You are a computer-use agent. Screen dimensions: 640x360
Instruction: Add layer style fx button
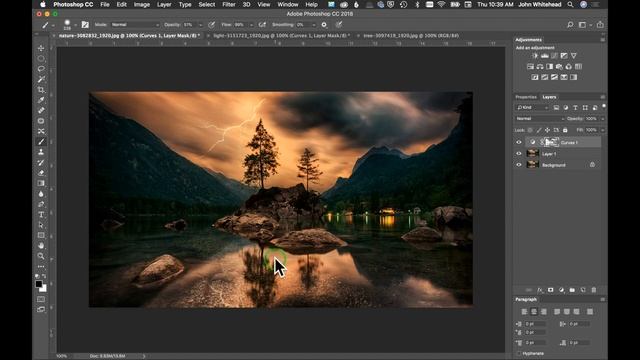[540, 290]
